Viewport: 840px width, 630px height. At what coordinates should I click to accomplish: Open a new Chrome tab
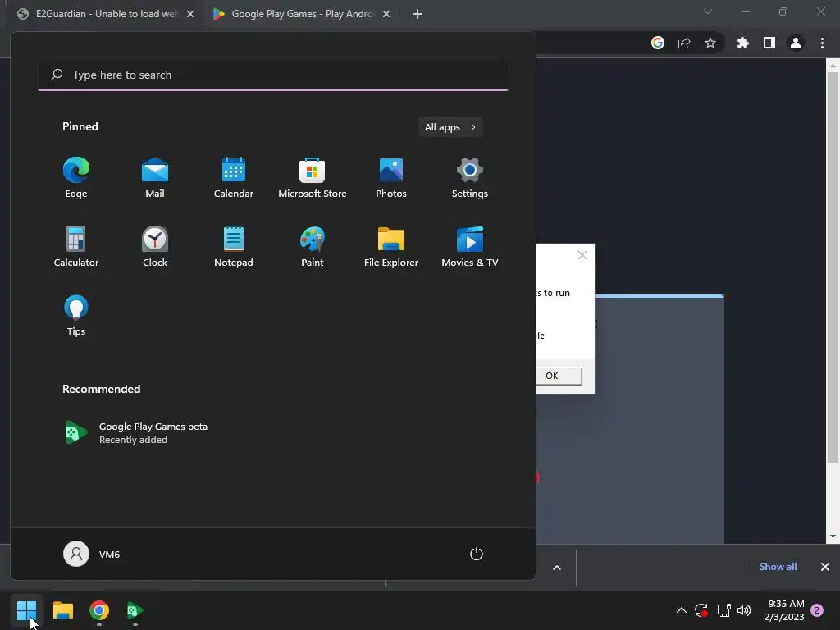pos(418,14)
